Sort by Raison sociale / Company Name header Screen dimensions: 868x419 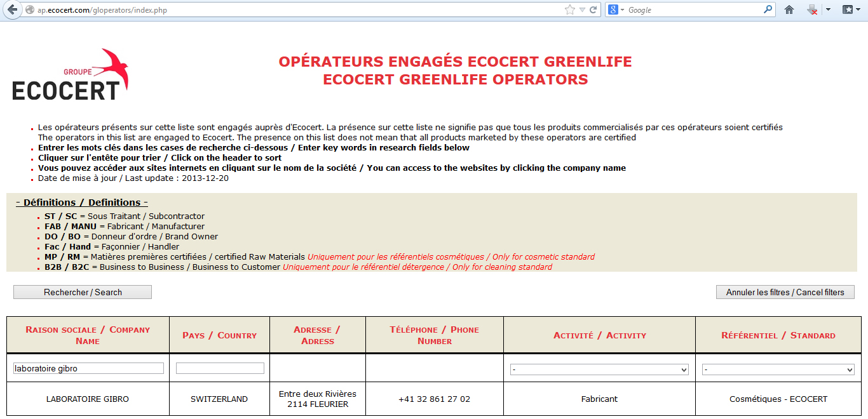88,335
